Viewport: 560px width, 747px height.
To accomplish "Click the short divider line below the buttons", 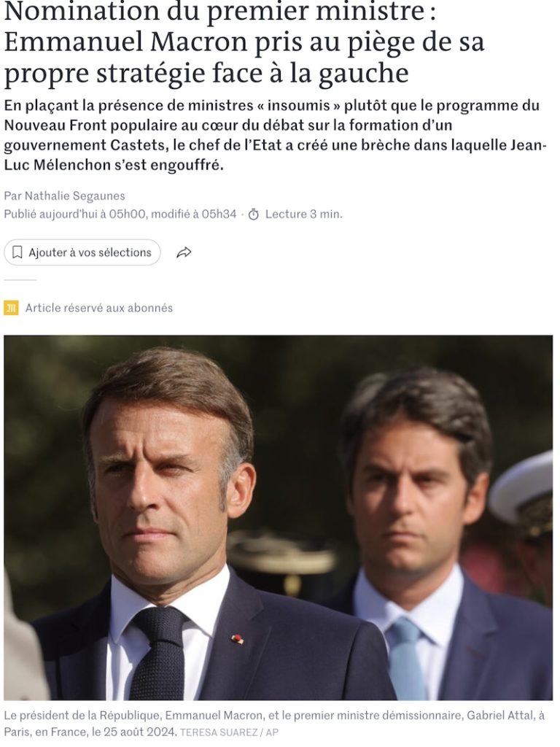I will (x=20, y=279).
